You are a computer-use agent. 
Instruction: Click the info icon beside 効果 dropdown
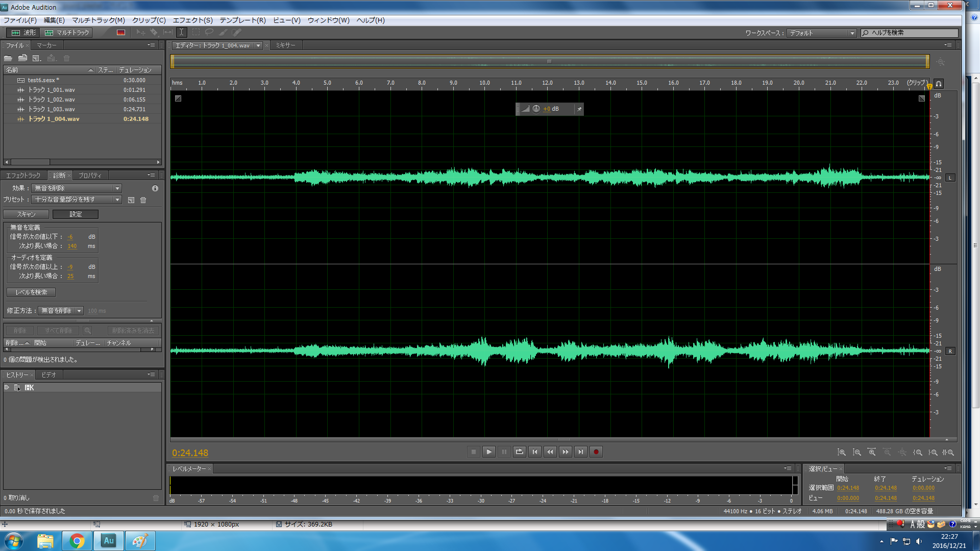click(155, 188)
